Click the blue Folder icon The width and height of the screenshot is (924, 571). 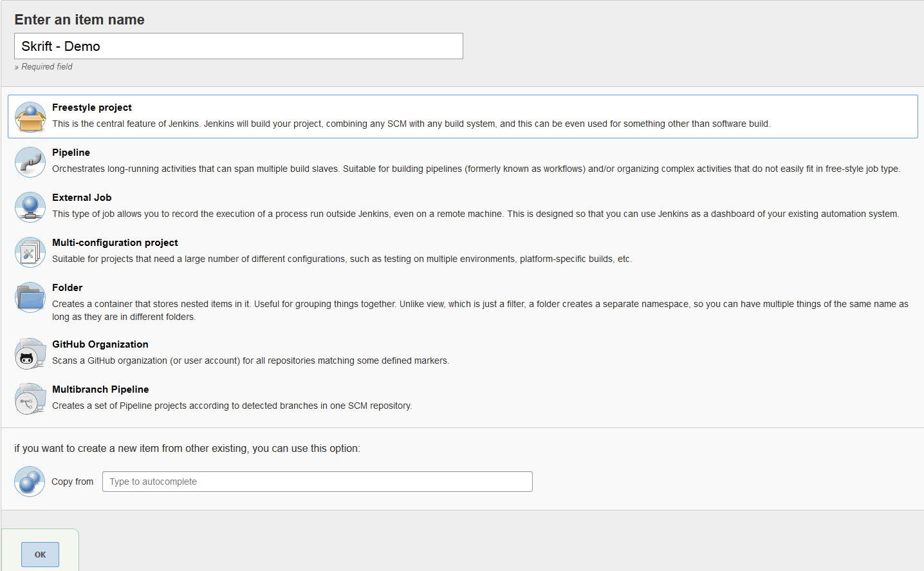[x=30, y=297]
